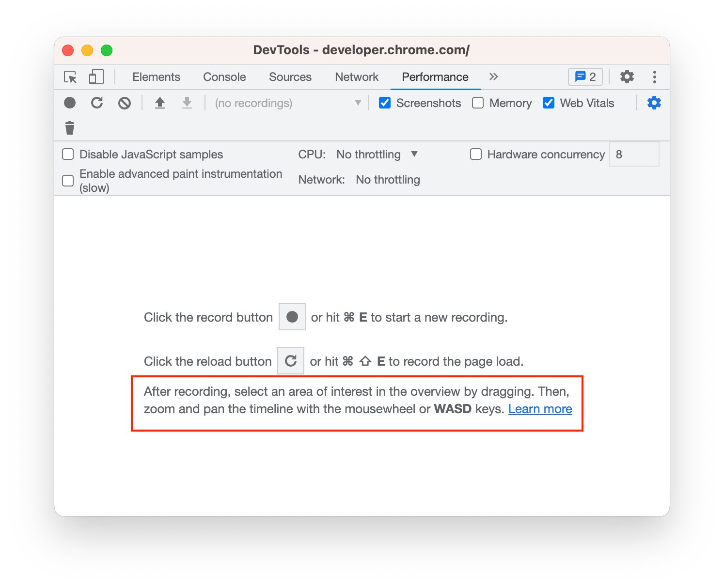Clear all recordings with the block icon

point(124,103)
